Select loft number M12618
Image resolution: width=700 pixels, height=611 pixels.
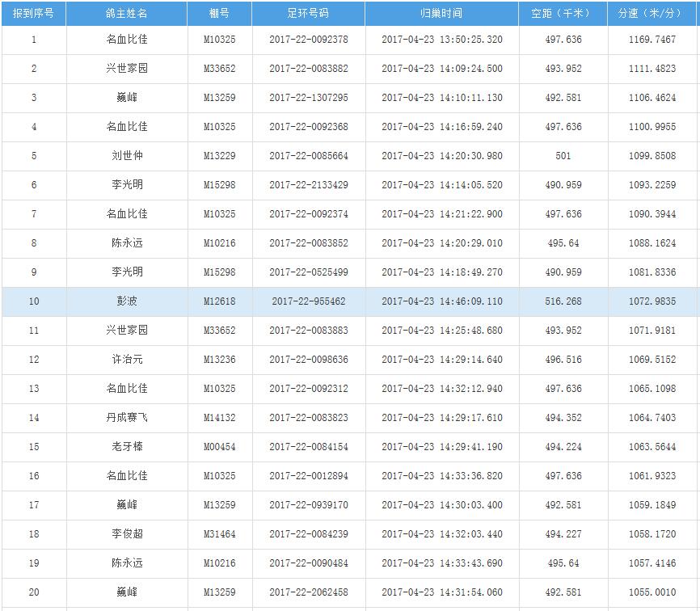click(219, 301)
